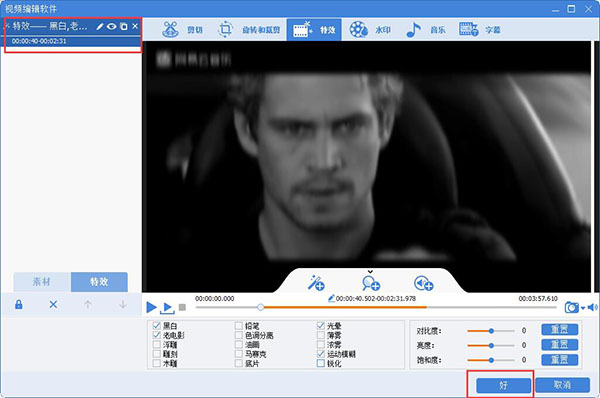This screenshot has height=398, width=600.
Task: Click the magic wand add-effect icon
Action: click(316, 283)
